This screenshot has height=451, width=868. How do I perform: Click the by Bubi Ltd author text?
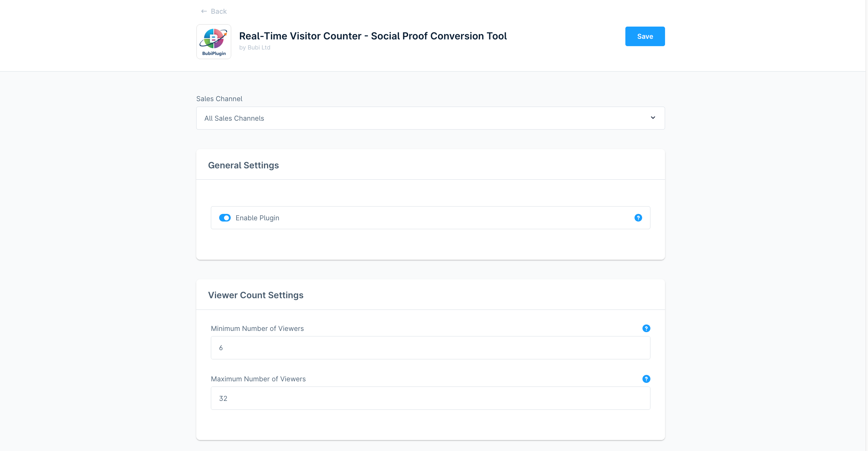[x=255, y=48]
